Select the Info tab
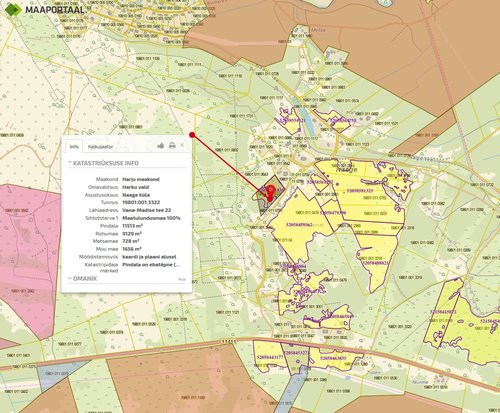The image size is (500, 413). pos(74,147)
